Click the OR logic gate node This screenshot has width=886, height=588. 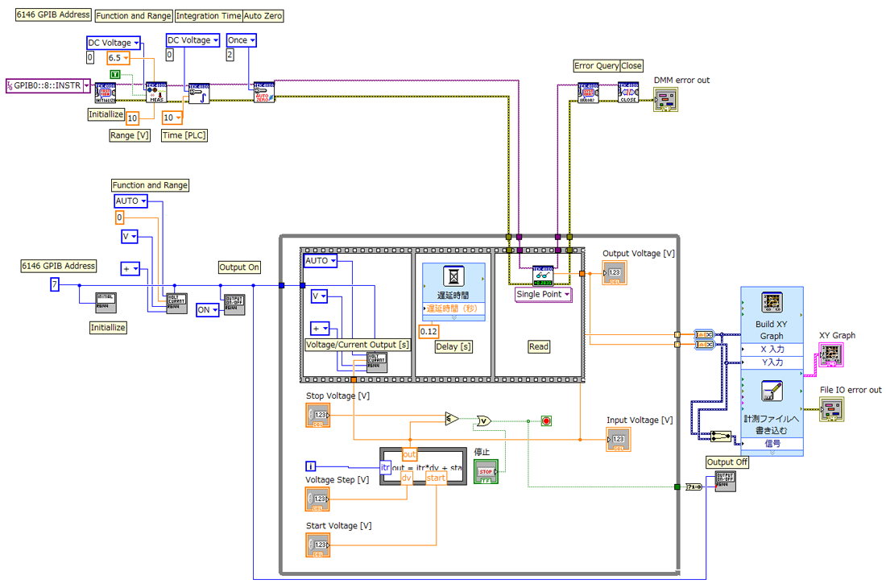pyautogui.click(x=484, y=420)
